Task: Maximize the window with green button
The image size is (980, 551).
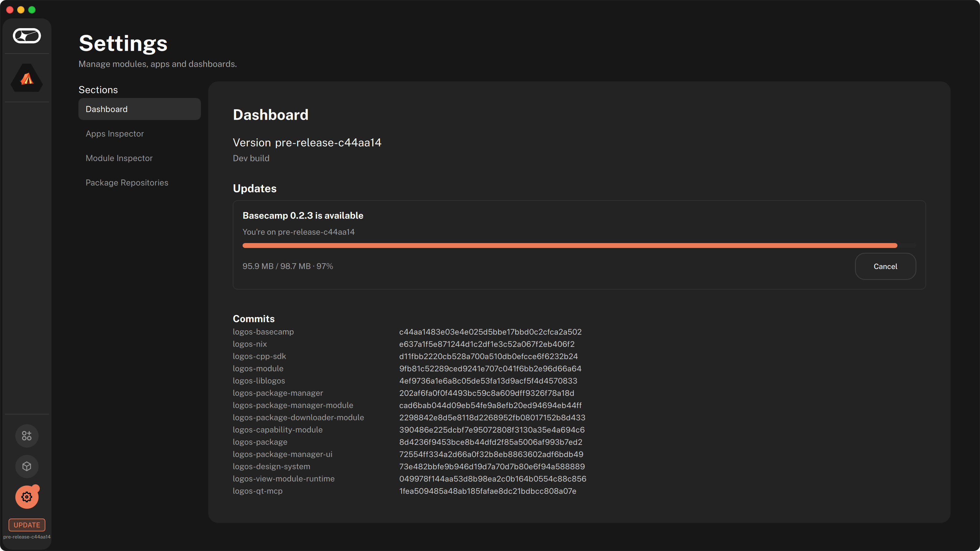Action: click(32, 10)
